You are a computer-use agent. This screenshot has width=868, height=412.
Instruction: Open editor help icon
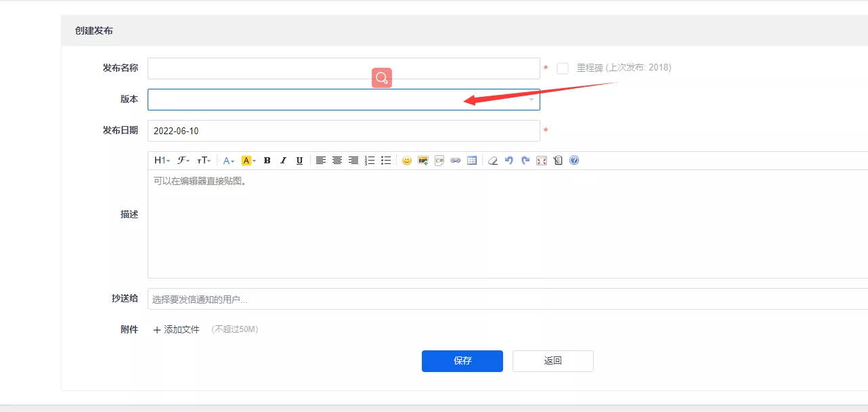point(574,161)
